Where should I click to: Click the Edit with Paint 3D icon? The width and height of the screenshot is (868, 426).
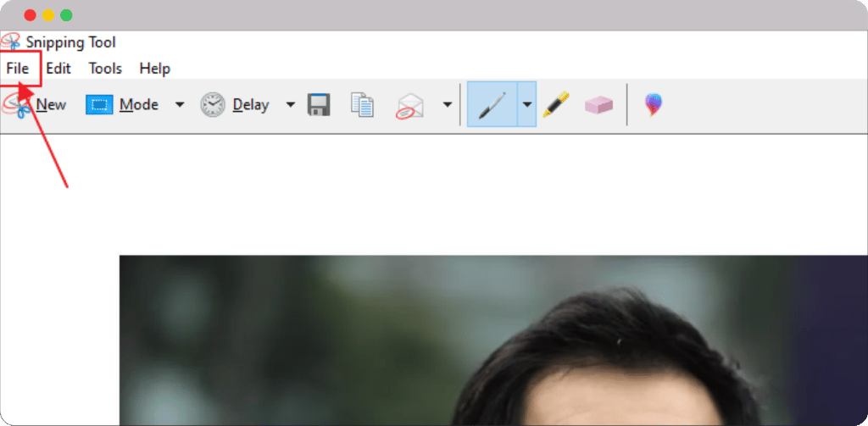tap(653, 105)
